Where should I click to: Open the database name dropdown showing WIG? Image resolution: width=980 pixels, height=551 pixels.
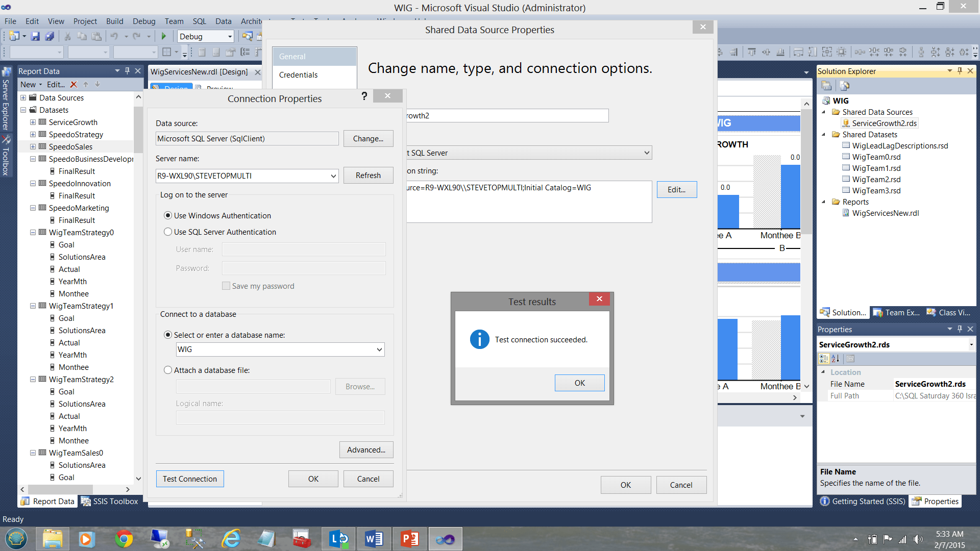tap(378, 349)
